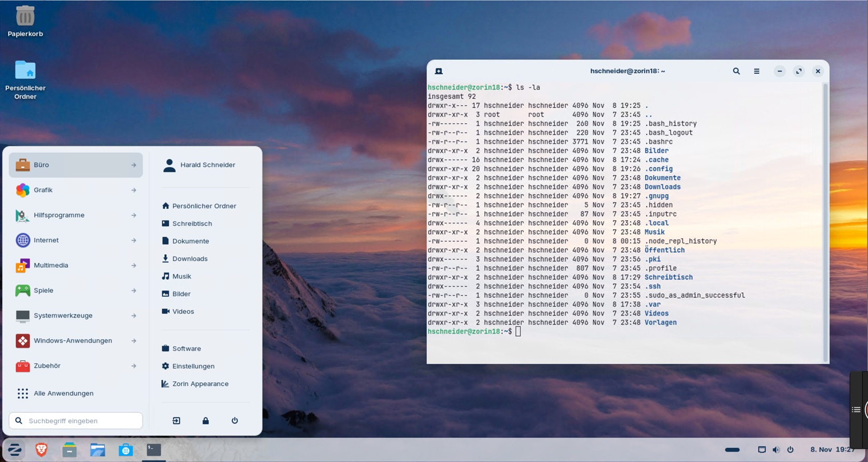Image resolution: width=868 pixels, height=462 pixels.
Task: Click the terminal vertical scrollbar
Action: pyautogui.click(x=825, y=223)
